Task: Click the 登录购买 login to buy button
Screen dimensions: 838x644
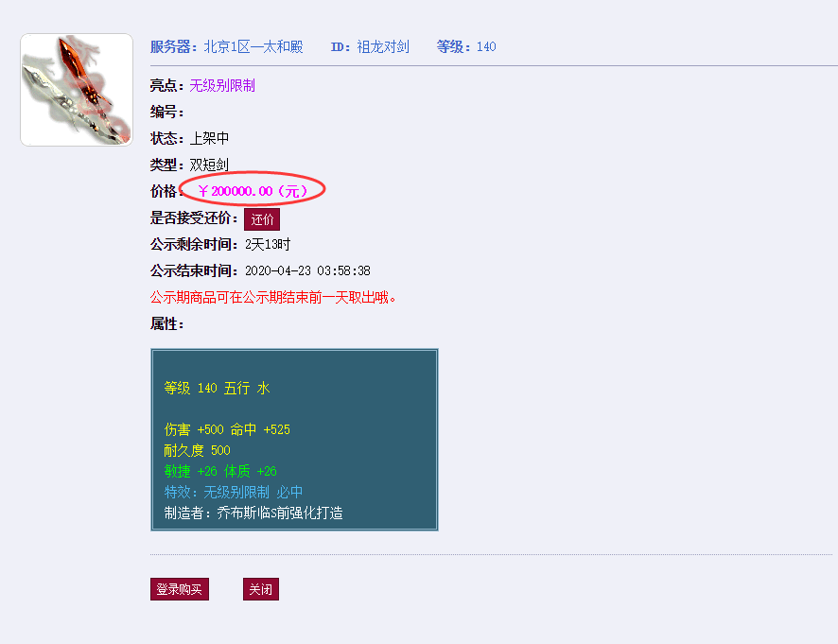Action: click(180, 589)
